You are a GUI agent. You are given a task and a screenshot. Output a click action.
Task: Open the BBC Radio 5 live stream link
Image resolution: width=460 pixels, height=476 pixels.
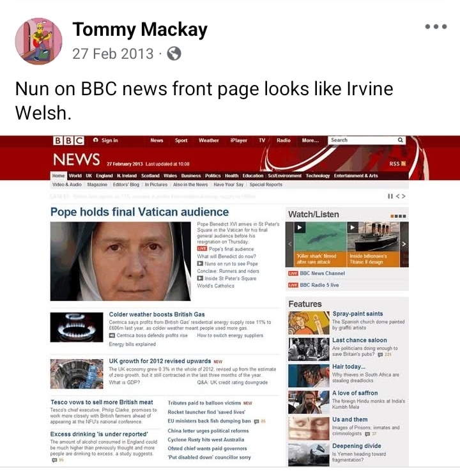319,285
